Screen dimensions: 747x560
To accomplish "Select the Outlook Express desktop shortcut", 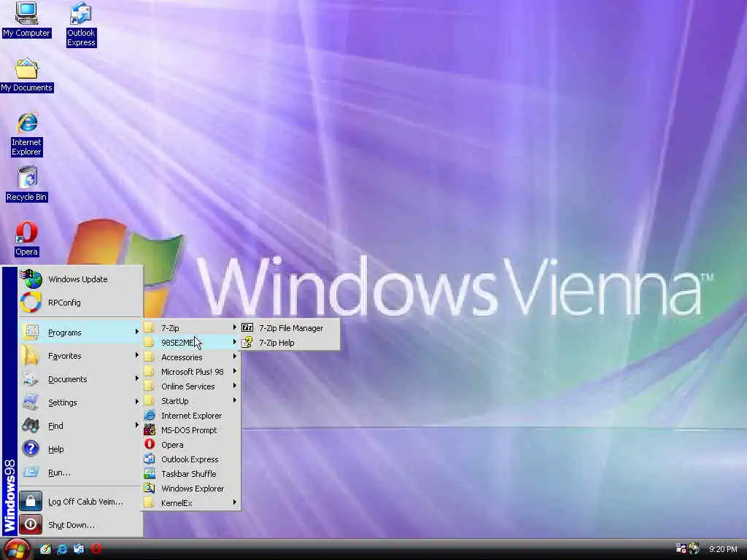I will click(x=81, y=24).
